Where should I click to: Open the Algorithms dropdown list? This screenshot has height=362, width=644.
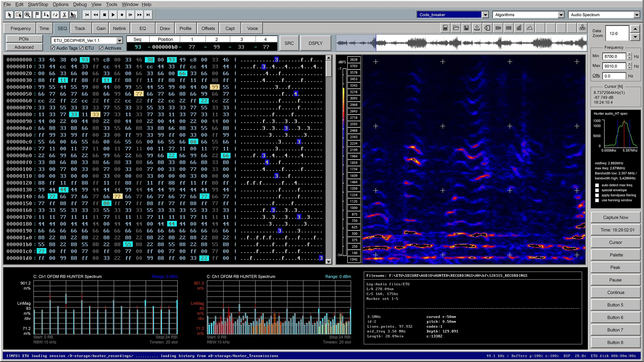(562, 15)
